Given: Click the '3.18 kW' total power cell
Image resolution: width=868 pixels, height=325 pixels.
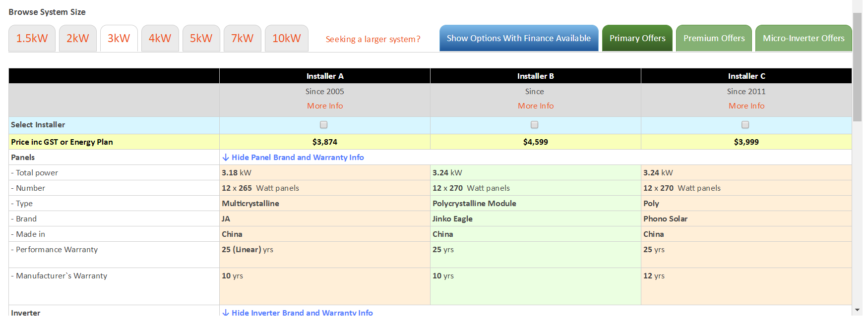Looking at the screenshot, I should point(325,172).
